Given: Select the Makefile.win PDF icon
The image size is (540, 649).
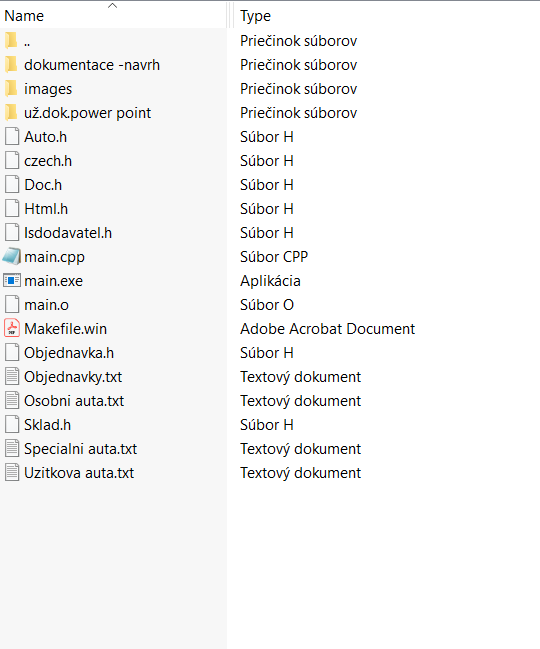Looking at the screenshot, I should 12,329.
